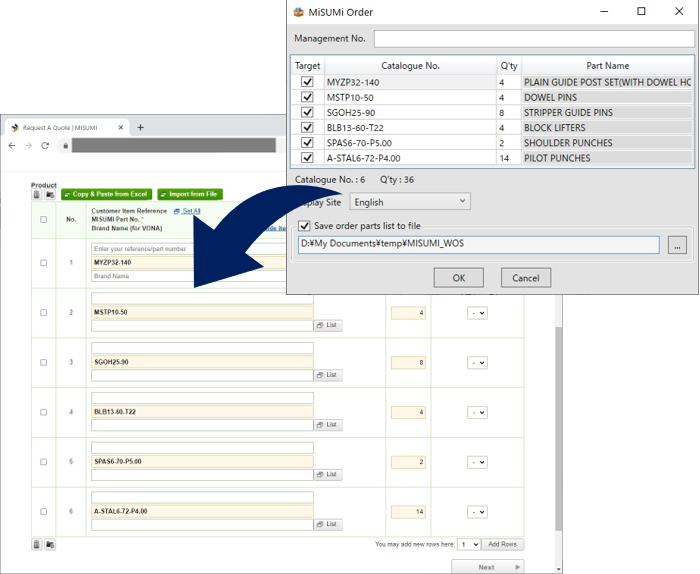Select row 1 checkbox in quote table

[43, 263]
